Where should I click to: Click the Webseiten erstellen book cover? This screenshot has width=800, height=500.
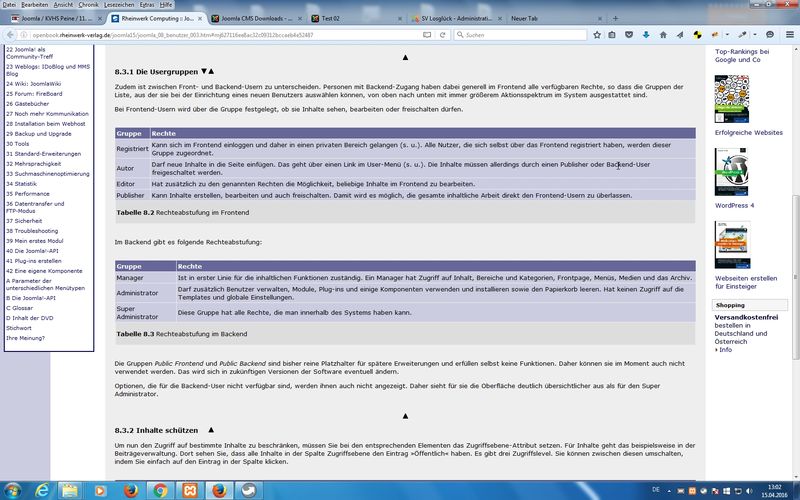[733, 245]
